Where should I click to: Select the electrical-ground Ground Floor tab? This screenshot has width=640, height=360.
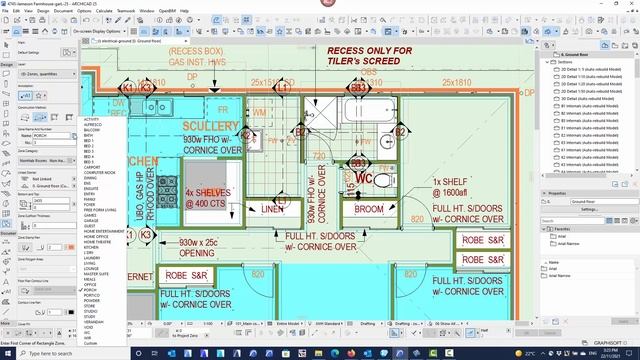pos(139,41)
